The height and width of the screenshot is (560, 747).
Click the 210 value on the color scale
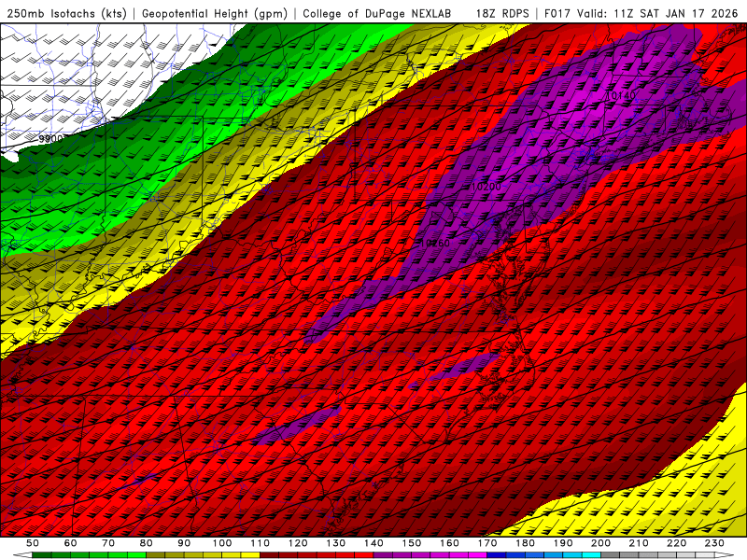639,543
